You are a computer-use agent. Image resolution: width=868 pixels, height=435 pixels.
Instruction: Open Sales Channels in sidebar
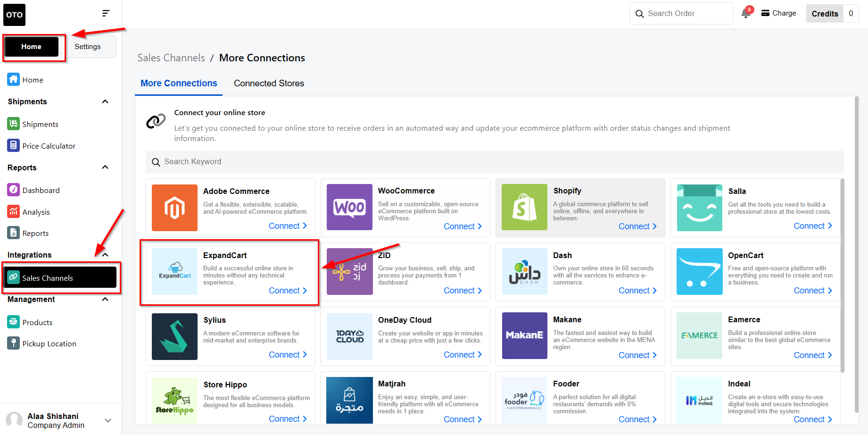(x=59, y=277)
